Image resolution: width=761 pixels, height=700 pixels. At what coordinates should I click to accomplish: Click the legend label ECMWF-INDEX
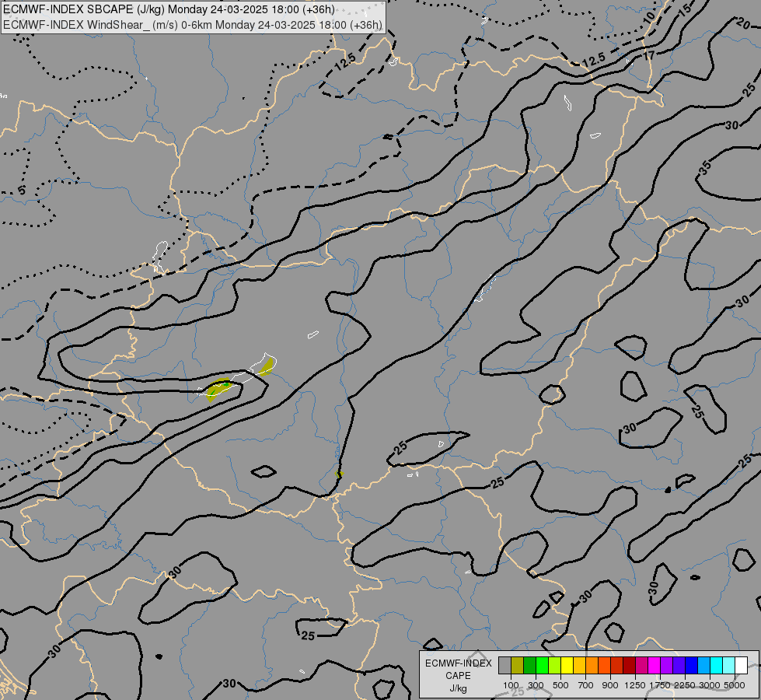pyautogui.click(x=458, y=663)
